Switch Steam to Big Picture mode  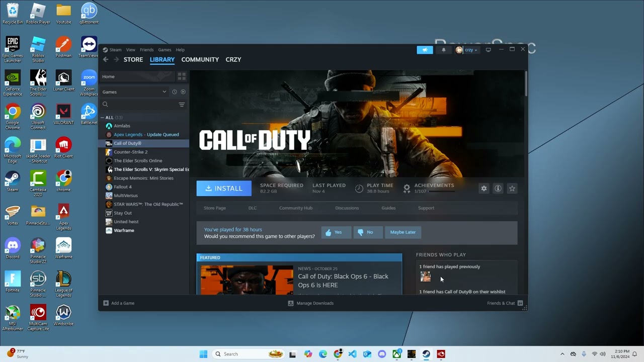coord(488,50)
